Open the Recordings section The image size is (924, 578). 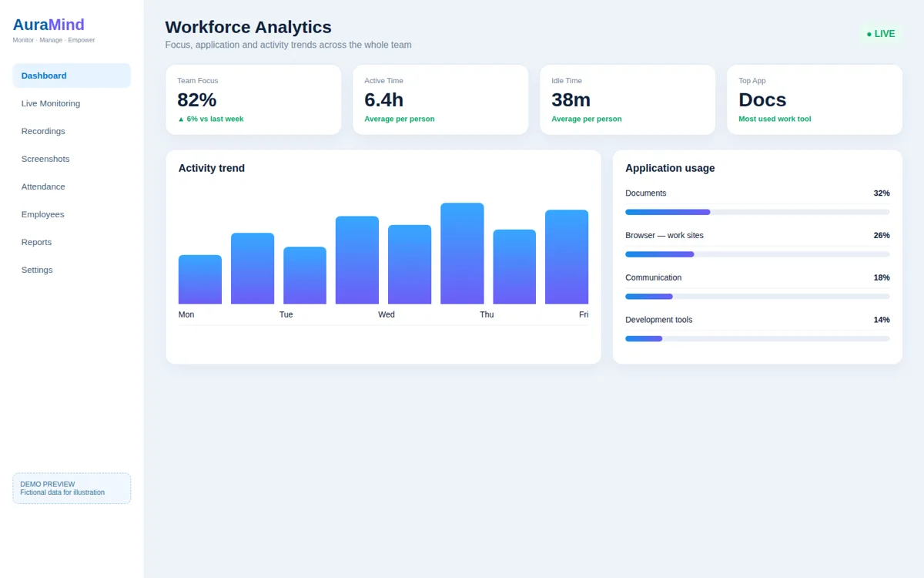pos(72,131)
